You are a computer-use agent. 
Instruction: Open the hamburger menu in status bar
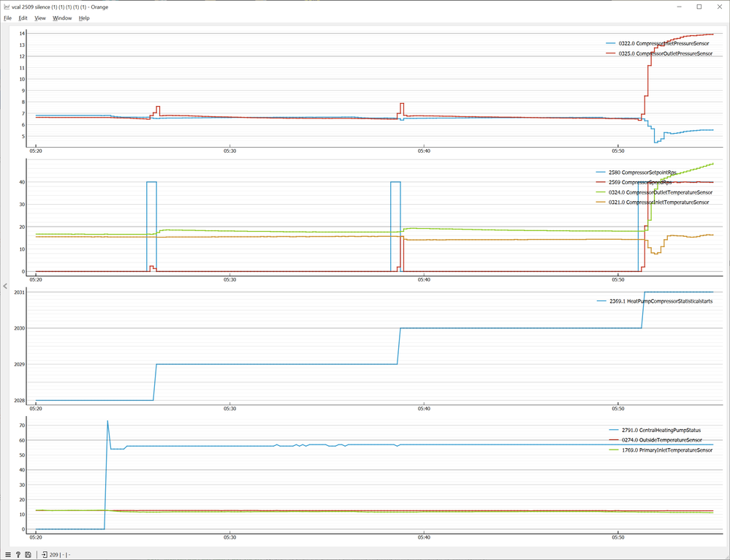[8, 554]
